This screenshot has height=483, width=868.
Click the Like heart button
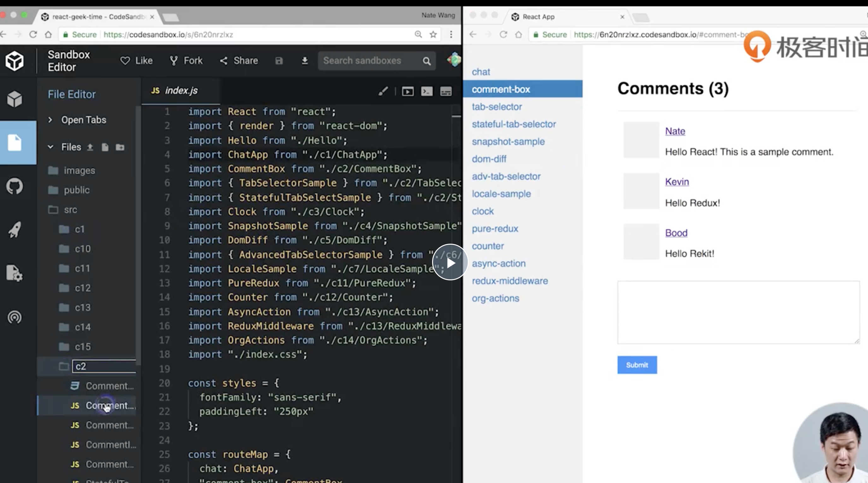[137, 61]
